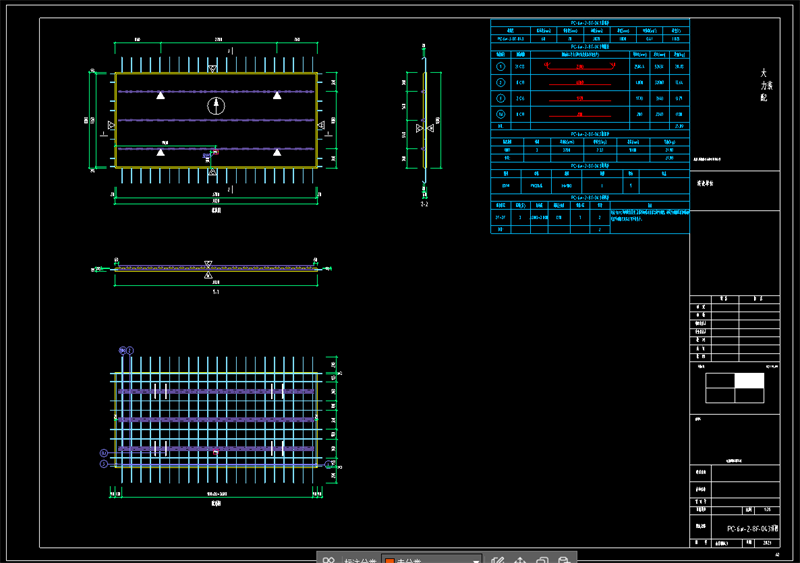
Task: Click the circled north arrow symbol in plan view
Action: pos(216,106)
